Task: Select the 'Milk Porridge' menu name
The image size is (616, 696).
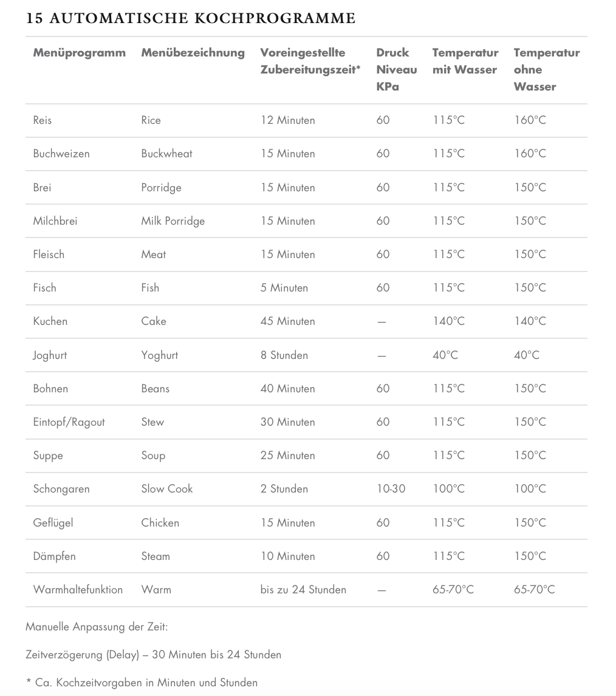Action: [x=173, y=221]
